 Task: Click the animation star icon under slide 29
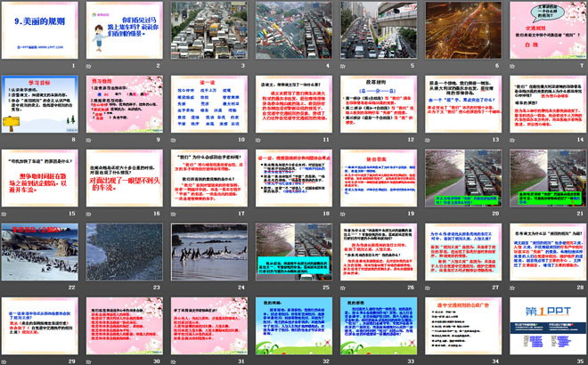click(x=4, y=361)
